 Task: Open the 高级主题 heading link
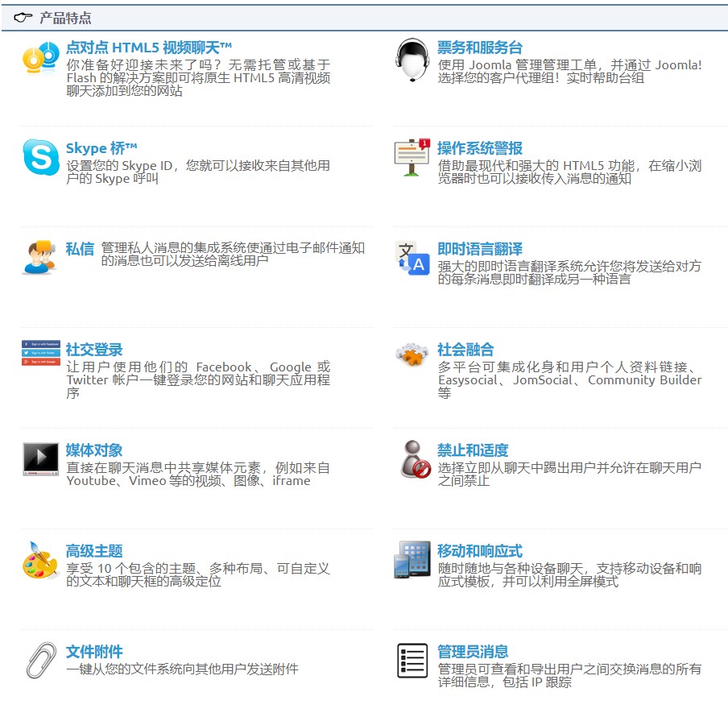click(x=94, y=551)
